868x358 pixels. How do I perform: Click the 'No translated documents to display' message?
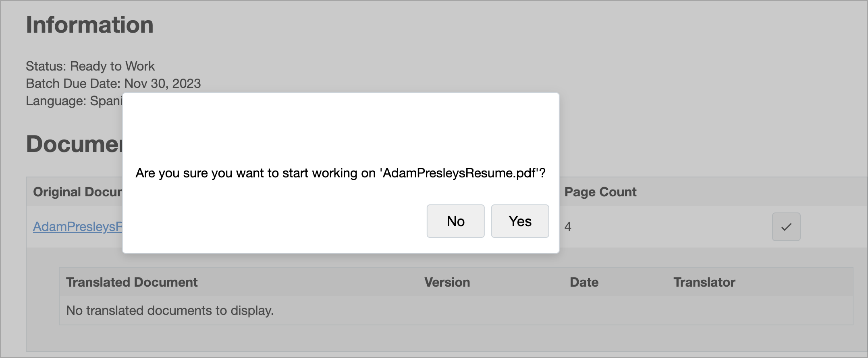pos(170,310)
